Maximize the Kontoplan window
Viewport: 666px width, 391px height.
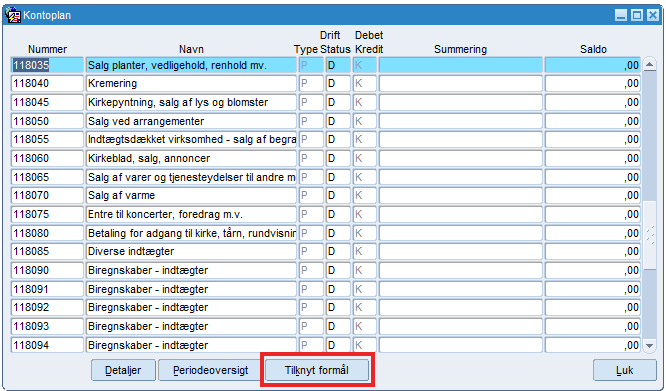(x=637, y=15)
